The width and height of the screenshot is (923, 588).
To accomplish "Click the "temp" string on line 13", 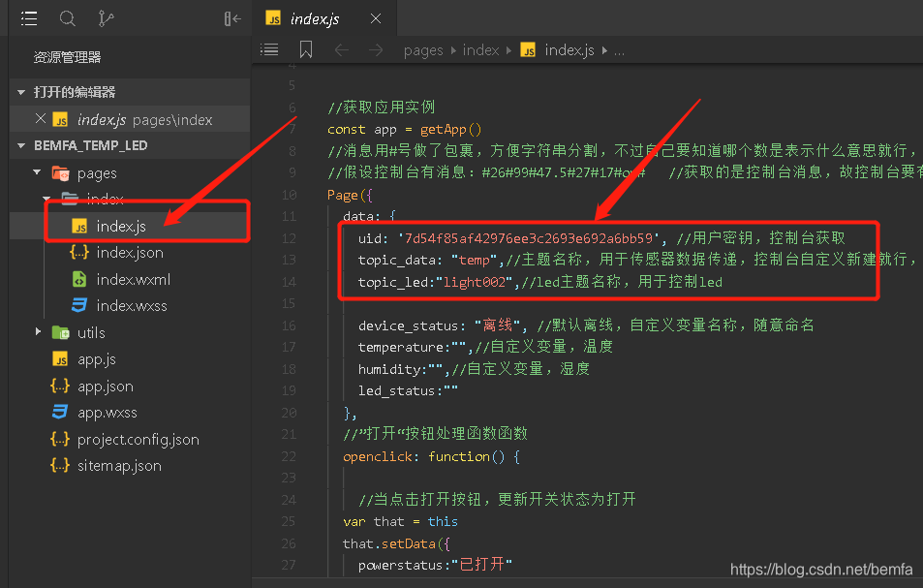I will (x=475, y=260).
